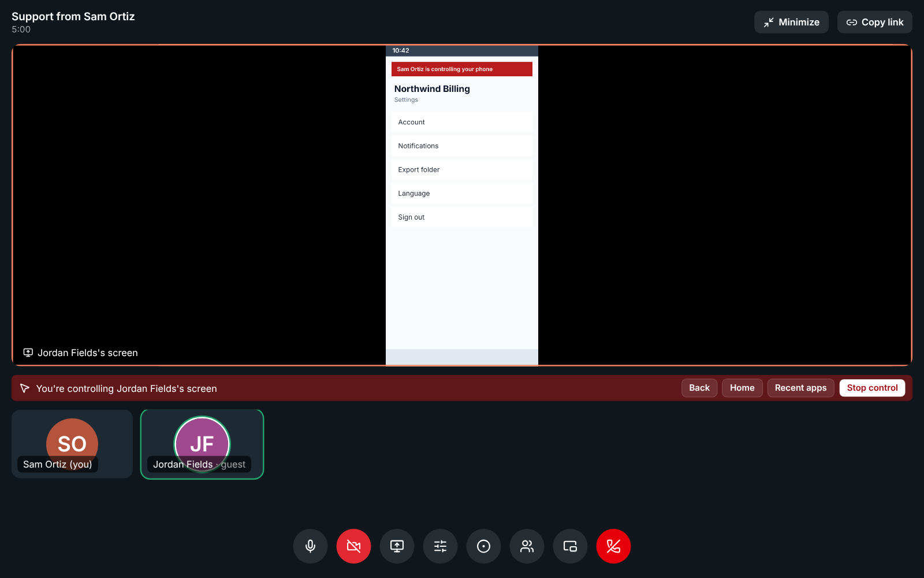This screenshot has width=924, height=578.
Task: Open the Language setting
Action: click(461, 193)
